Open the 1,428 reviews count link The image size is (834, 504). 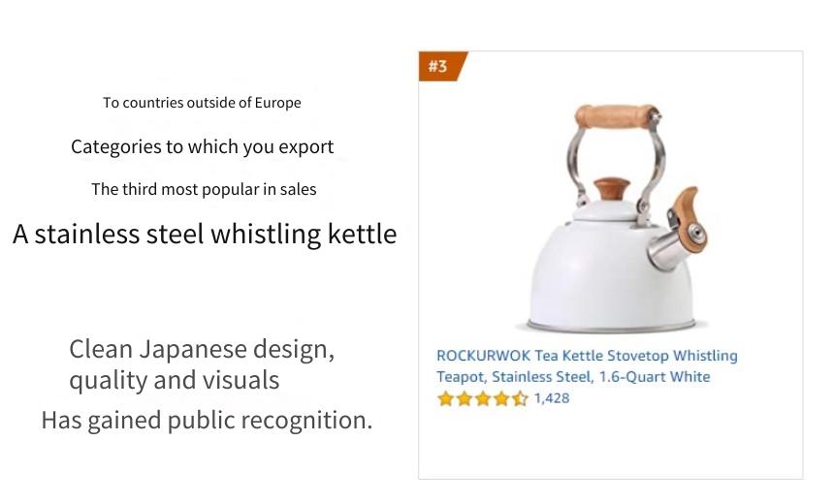[x=552, y=398]
